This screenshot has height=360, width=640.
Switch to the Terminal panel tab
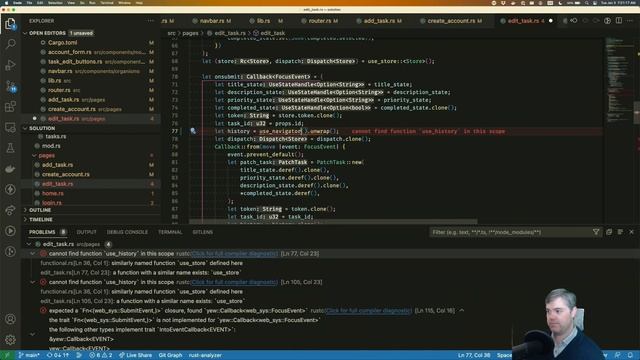pyautogui.click(x=170, y=232)
